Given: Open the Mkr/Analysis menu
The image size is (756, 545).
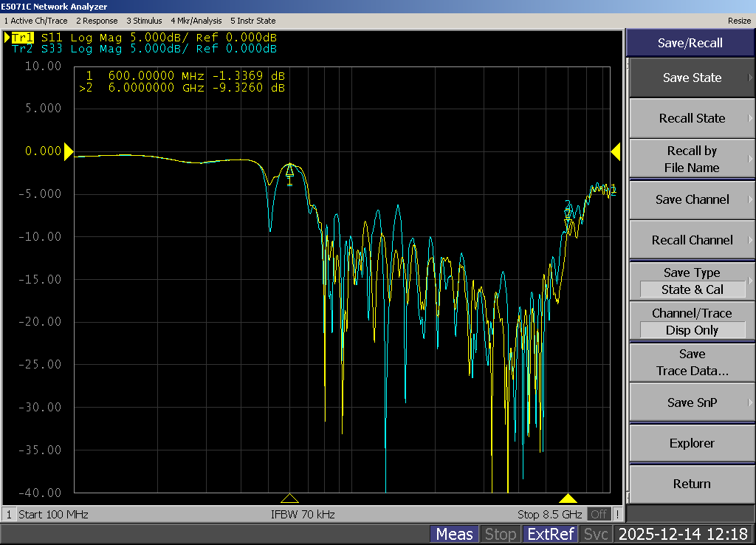Looking at the screenshot, I should click(196, 21).
